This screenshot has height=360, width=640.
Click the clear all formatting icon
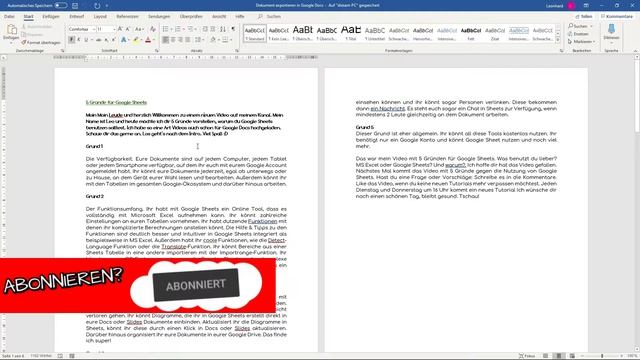click(153, 29)
